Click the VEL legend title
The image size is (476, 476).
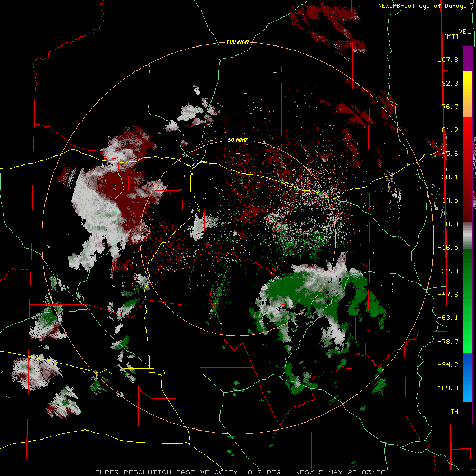pyautogui.click(x=464, y=31)
